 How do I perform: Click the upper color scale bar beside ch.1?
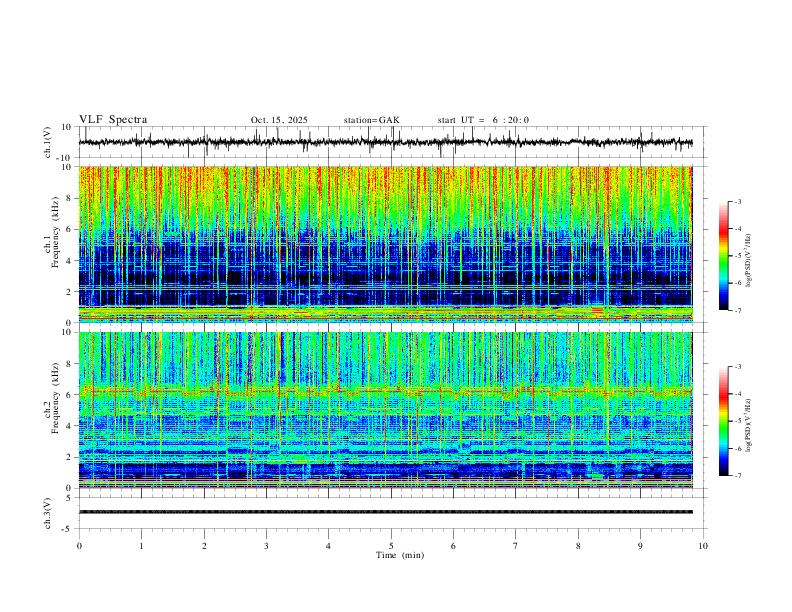click(724, 256)
